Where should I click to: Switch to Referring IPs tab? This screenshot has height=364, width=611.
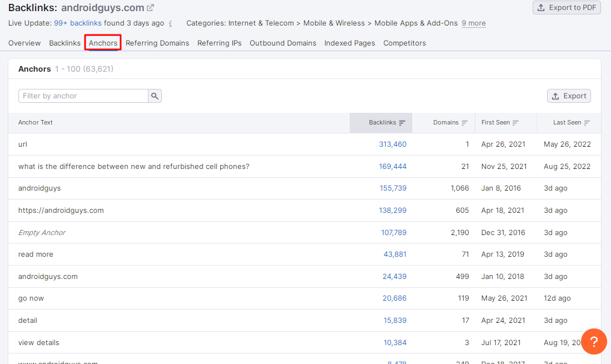coord(220,43)
